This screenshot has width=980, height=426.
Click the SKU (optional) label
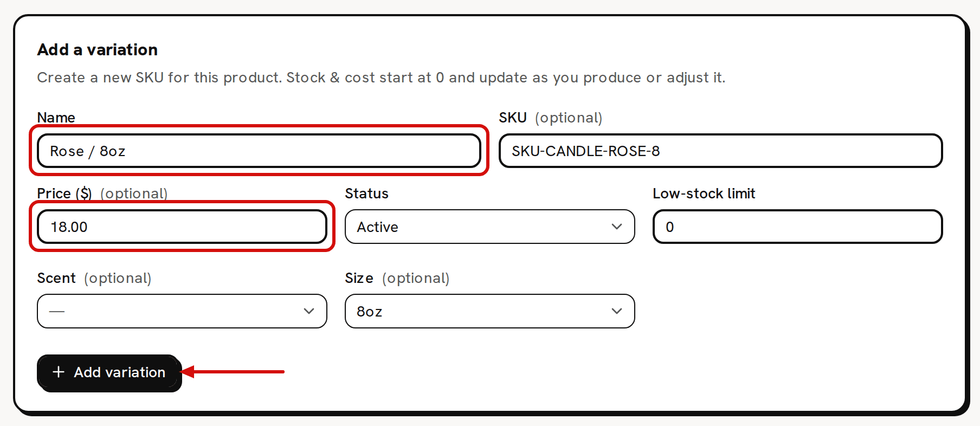click(551, 118)
